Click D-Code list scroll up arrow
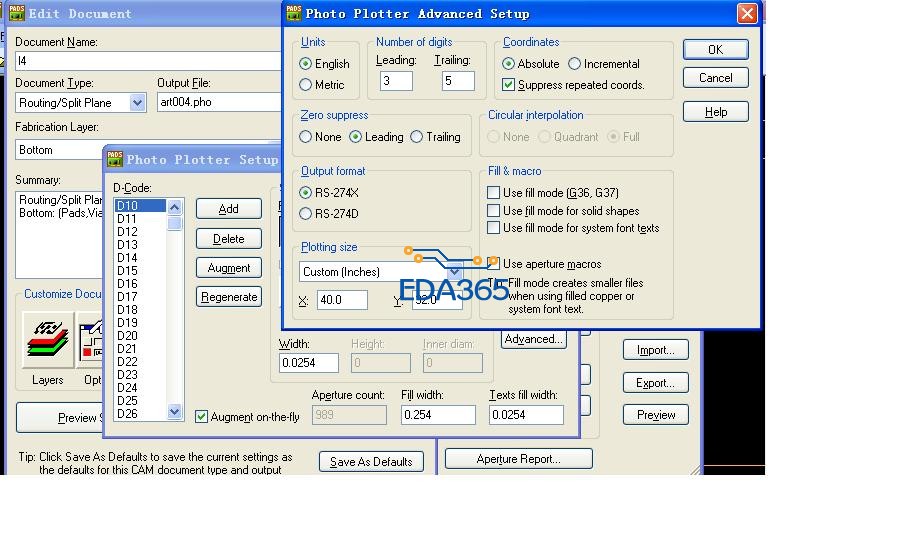 [174, 207]
